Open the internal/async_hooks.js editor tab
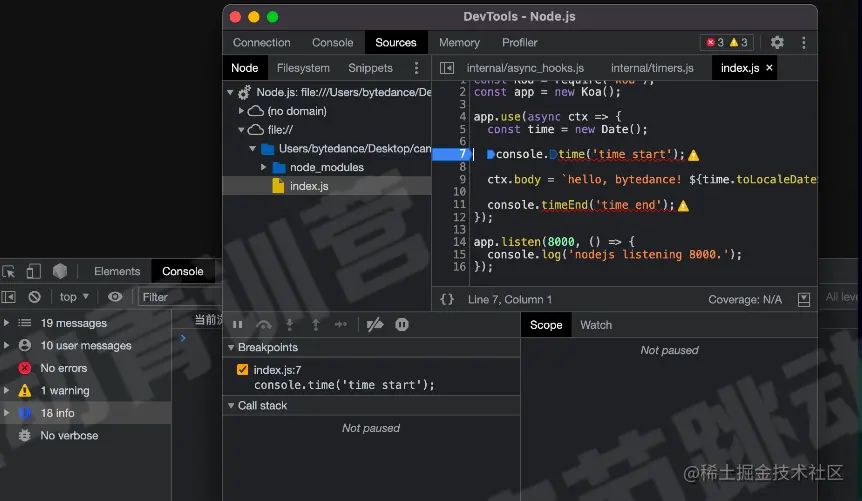The image size is (862, 501). coord(525,68)
